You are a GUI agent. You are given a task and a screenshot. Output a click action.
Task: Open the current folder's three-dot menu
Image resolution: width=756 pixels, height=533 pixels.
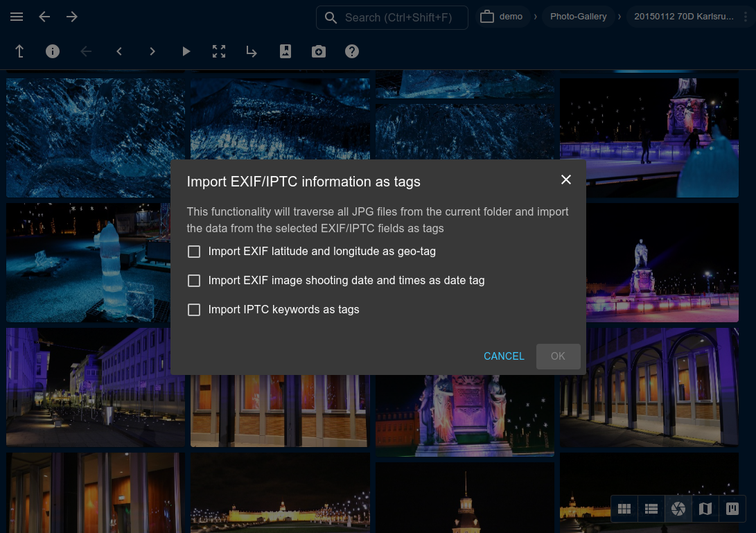pos(746,17)
